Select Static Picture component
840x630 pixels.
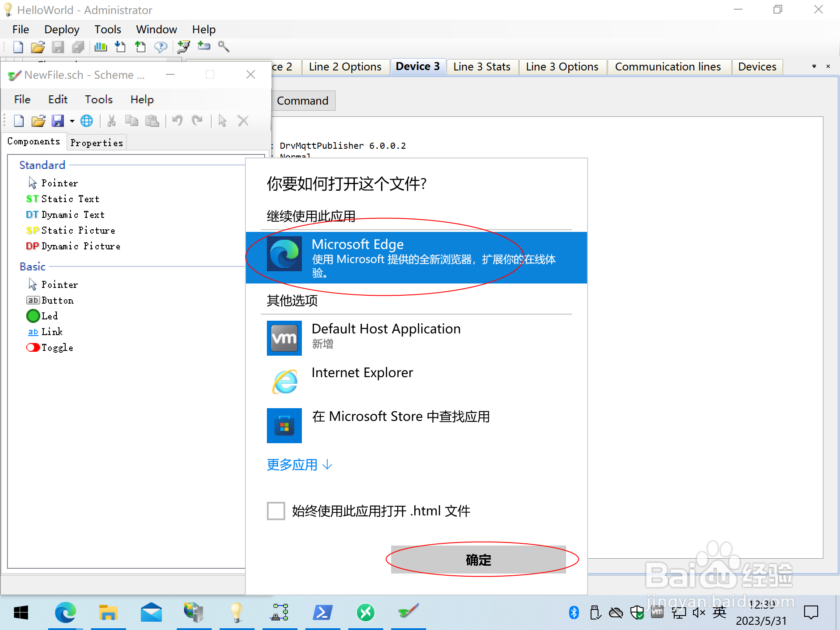tap(70, 231)
